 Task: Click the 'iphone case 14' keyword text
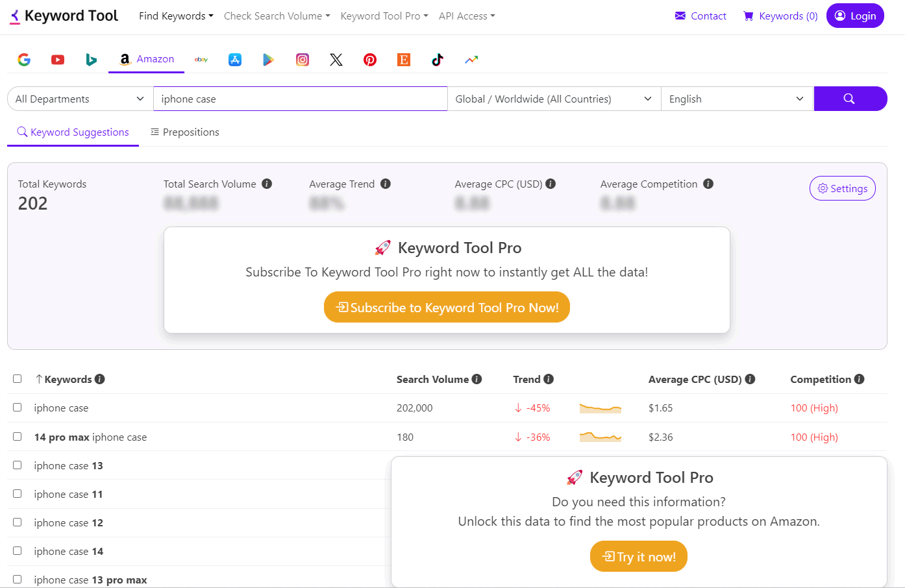(x=69, y=551)
